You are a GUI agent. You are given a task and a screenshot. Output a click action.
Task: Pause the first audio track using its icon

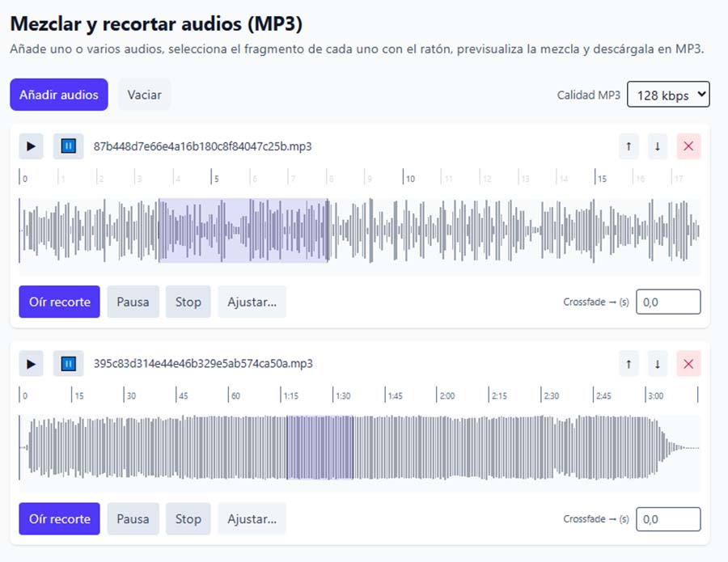69,146
